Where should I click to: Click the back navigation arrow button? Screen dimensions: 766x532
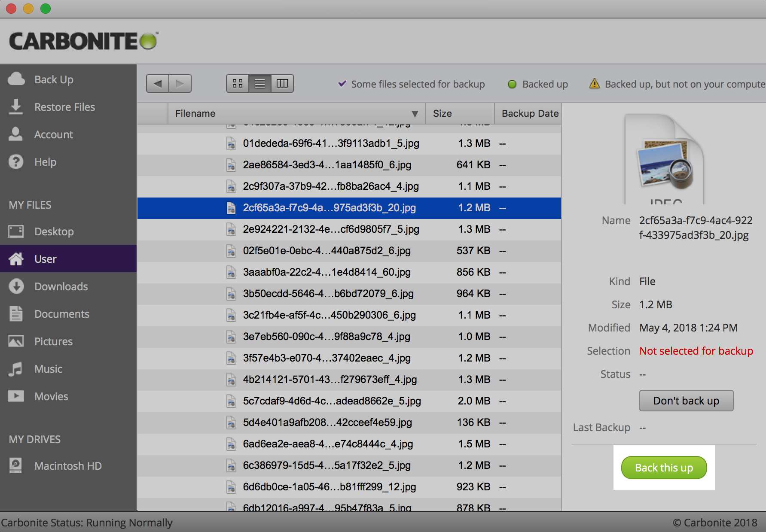click(158, 83)
